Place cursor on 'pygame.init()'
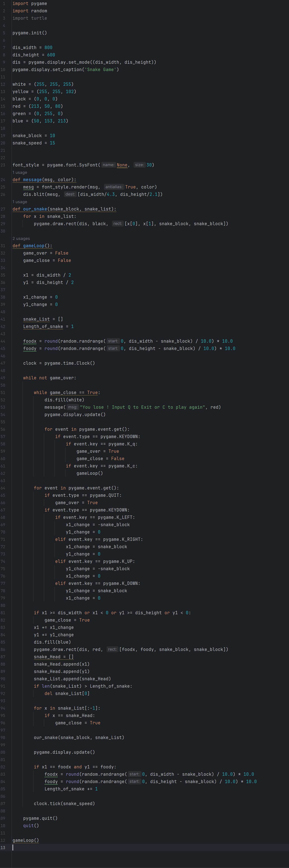This screenshot has height=868, width=289. click(30, 33)
